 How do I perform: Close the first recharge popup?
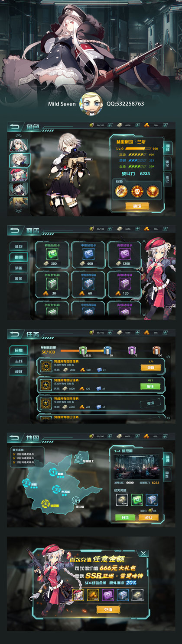pyautogui.click(x=143, y=553)
